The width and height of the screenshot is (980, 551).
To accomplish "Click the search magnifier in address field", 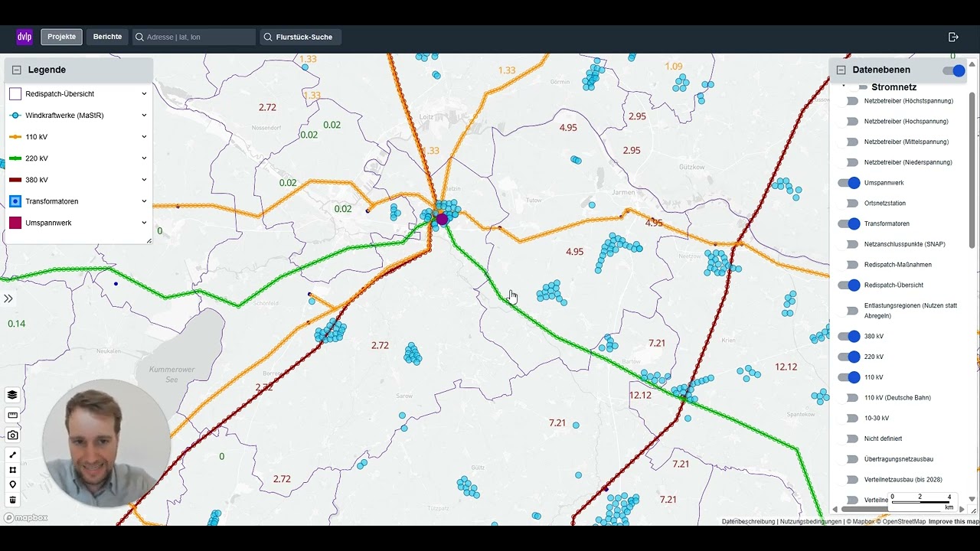I will (x=139, y=37).
